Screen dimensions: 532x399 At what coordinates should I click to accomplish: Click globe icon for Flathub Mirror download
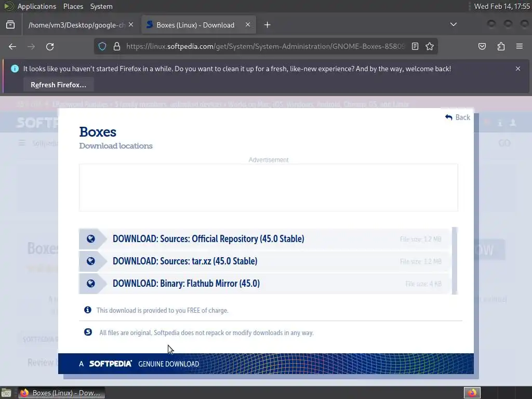(x=90, y=283)
